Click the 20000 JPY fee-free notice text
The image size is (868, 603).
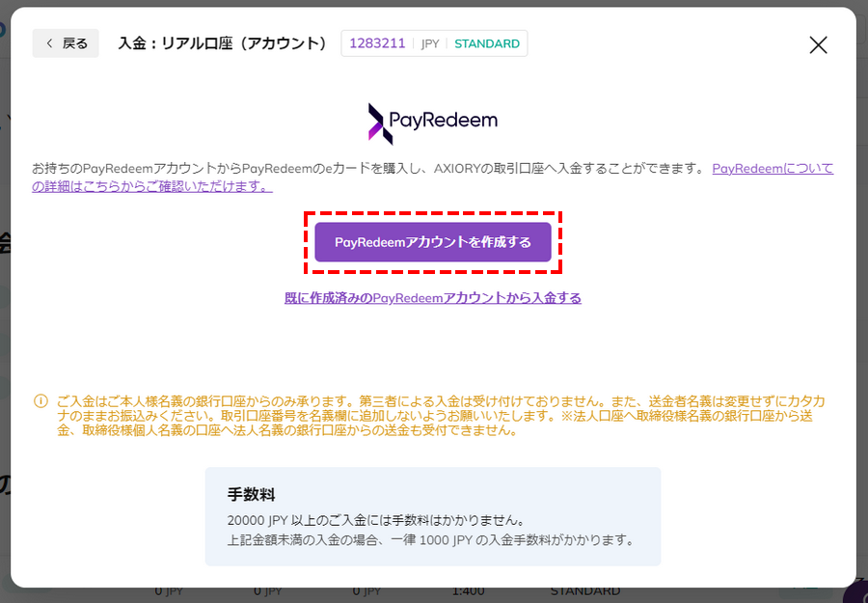click(x=376, y=521)
